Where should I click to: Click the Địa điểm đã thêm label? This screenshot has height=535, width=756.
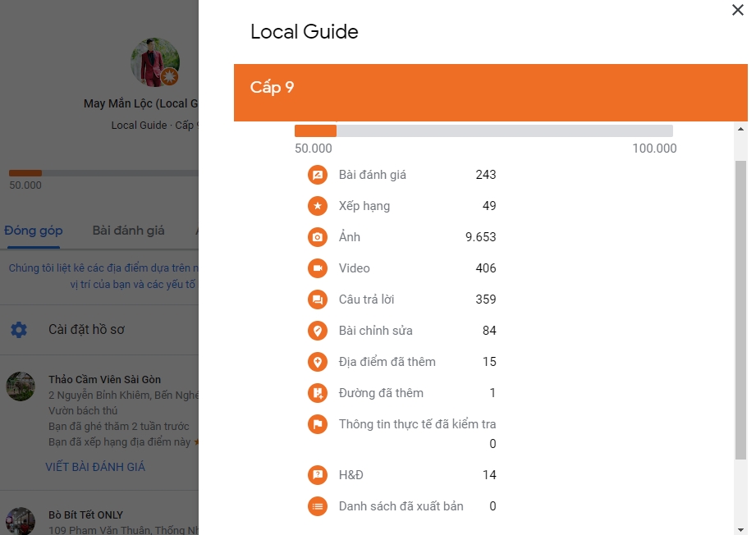(387, 362)
